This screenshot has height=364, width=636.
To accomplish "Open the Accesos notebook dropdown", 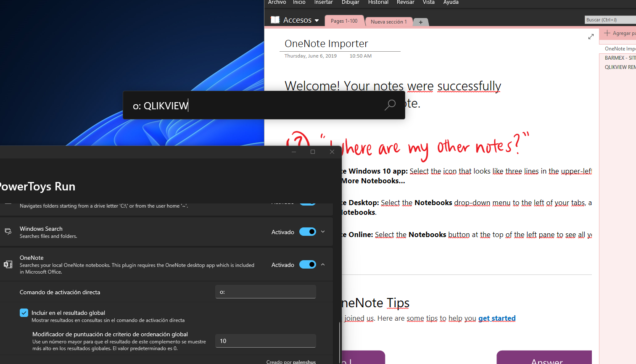I will click(x=317, y=19).
